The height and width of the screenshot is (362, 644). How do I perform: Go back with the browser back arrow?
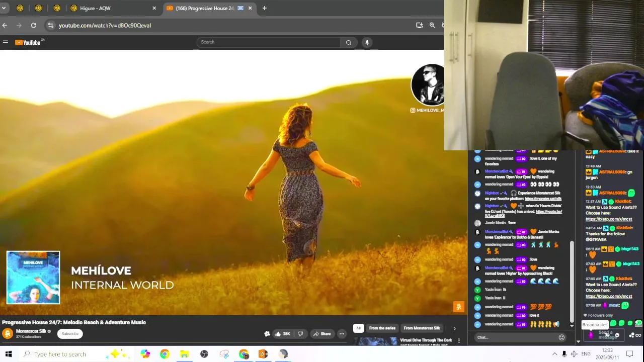click(x=5, y=25)
